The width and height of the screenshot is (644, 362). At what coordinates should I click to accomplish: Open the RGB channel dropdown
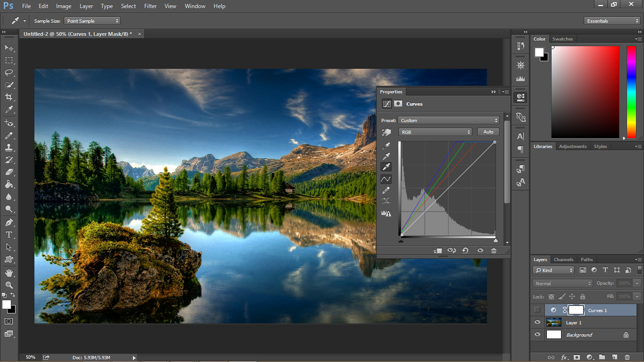[435, 132]
